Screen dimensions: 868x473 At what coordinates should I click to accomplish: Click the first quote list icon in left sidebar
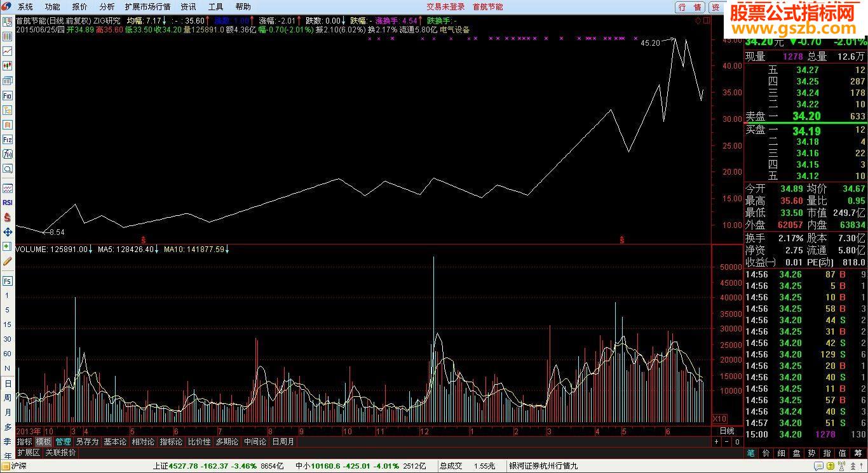pos(8,22)
